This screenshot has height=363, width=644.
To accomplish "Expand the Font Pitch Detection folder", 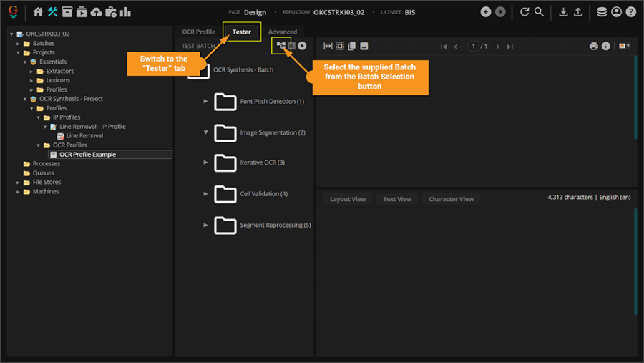I will (x=205, y=101).
